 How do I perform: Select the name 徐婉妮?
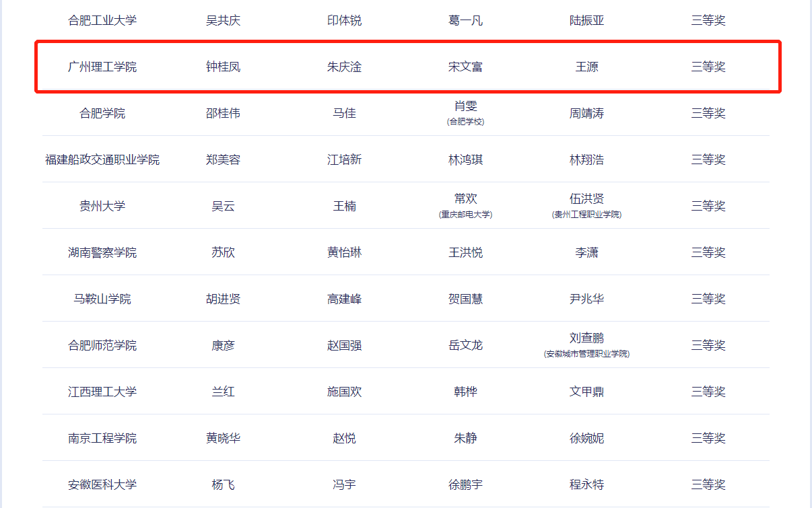[586, 438]
